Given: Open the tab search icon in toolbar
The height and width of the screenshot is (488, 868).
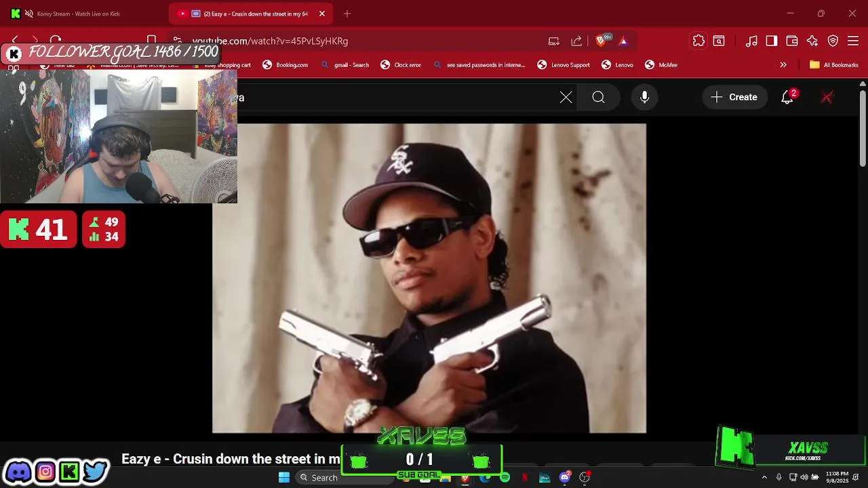Looking at the screenshot, I should tap(719, 41).
